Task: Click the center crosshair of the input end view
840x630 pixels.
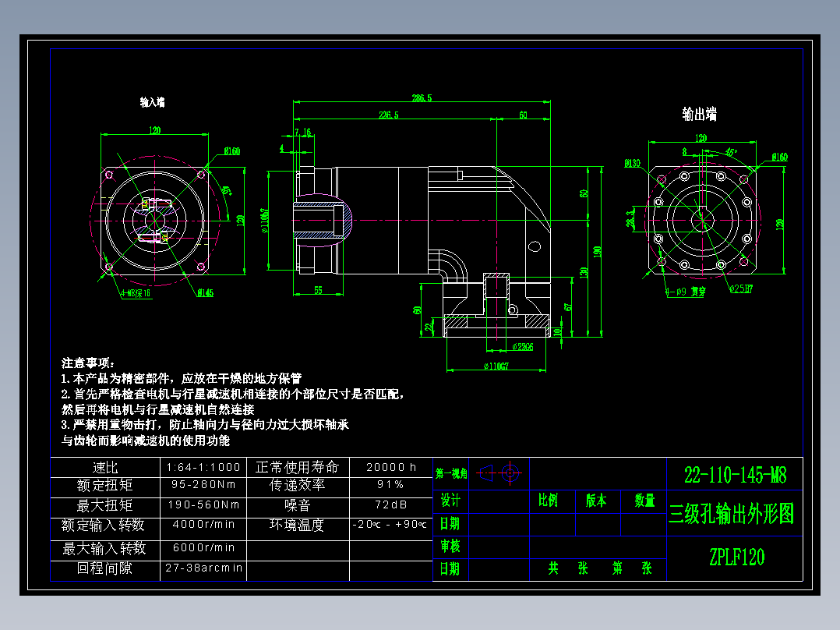Action: pyautogui.click(x=157, y=221)
